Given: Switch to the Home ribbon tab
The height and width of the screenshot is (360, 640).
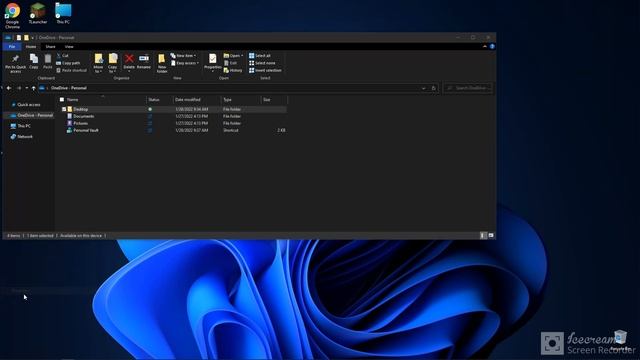Looking at the screenshot, I should tap(31, 47).
